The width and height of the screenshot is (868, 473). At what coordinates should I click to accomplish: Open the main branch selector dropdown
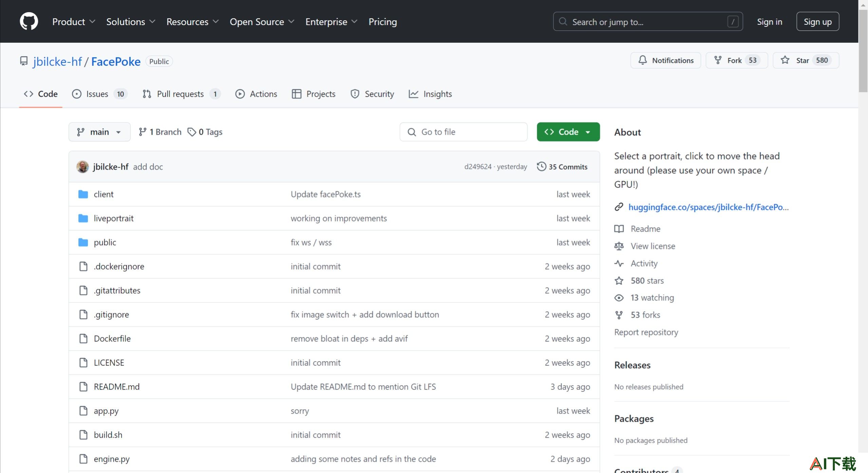[99, 132]
